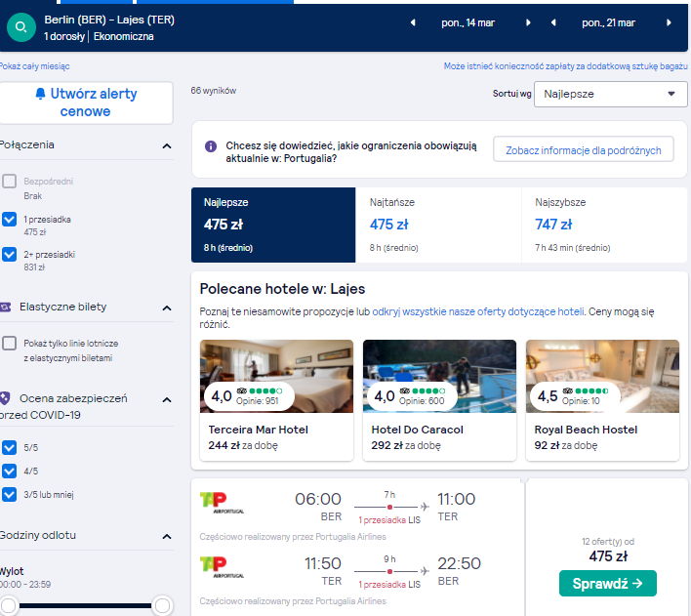Uncheck the 4/5 COVID rating filter
Screen dimensions: 691x616
coord(9,471)
